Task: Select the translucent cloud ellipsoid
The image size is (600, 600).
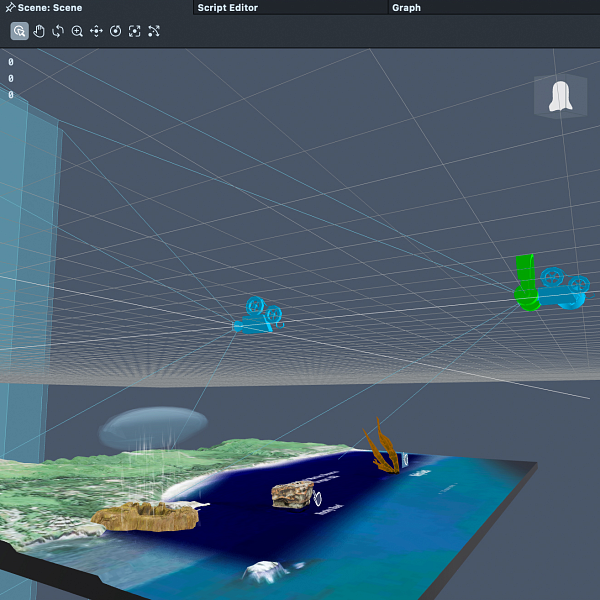Action: click(x=153, y=428)
